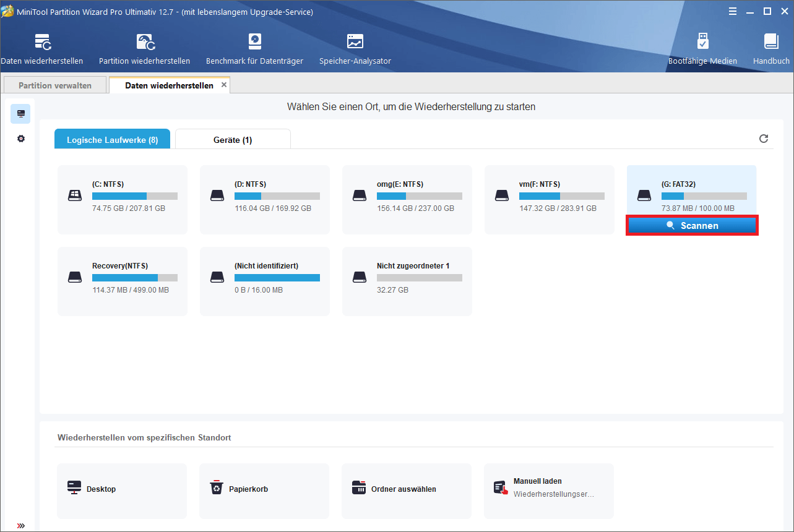
Task: Refresh the drive list
Action: (x=764, y=139)
